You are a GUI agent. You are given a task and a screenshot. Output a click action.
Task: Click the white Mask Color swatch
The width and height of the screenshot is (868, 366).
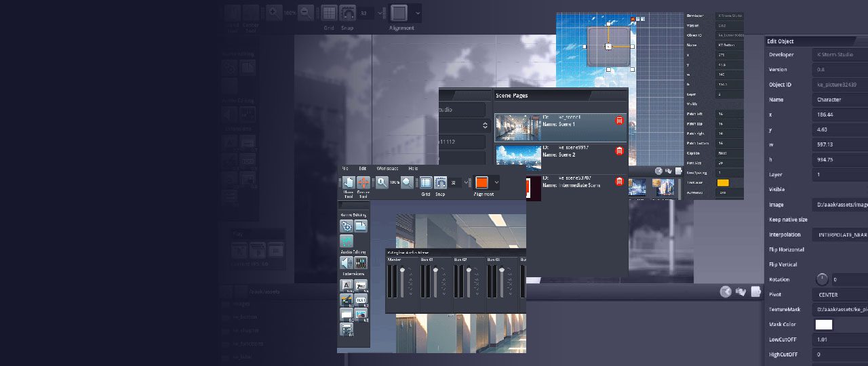[823, 325]
